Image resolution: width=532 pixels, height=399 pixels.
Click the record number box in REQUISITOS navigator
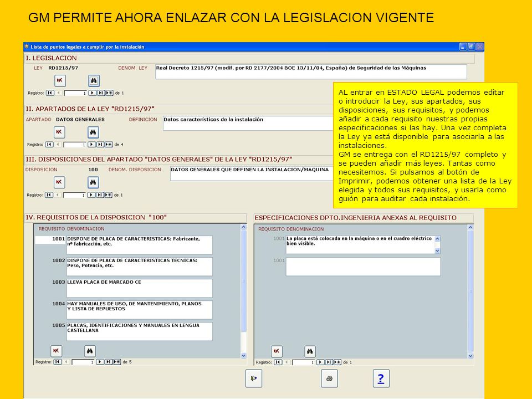83,362
